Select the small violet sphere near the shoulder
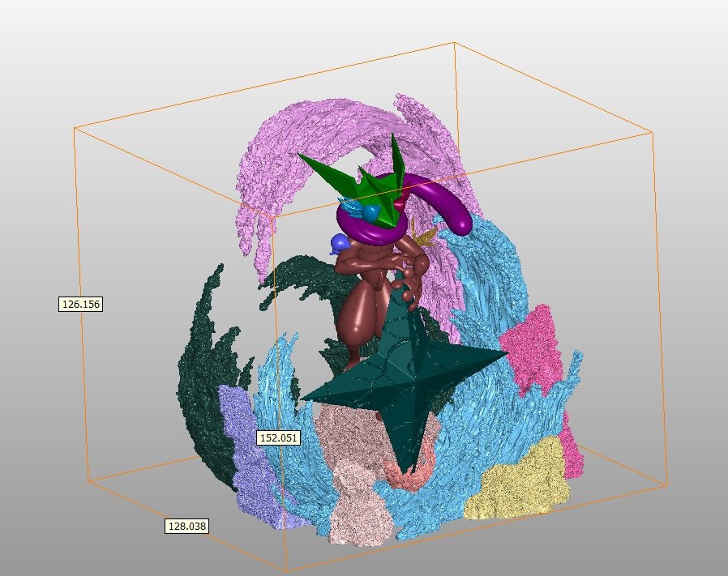 click(338, 243)
